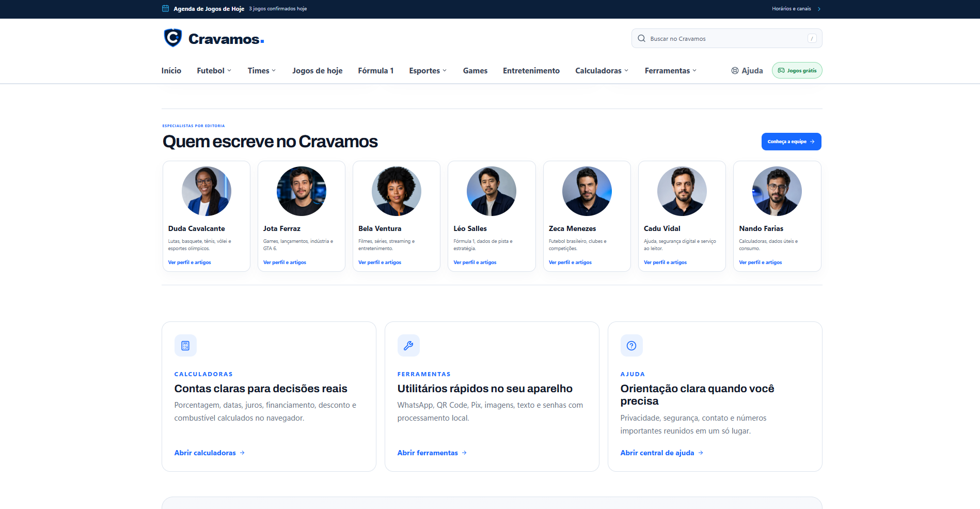This screenshot has width=980, height=509.
Task: Click the name Bela Ventura
Action: (380, 228)
